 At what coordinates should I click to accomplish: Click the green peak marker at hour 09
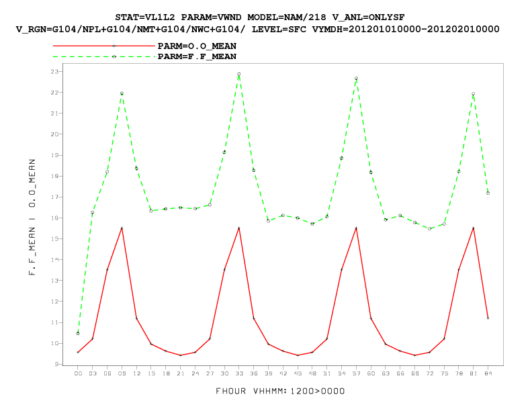click(x=122, y=93)
